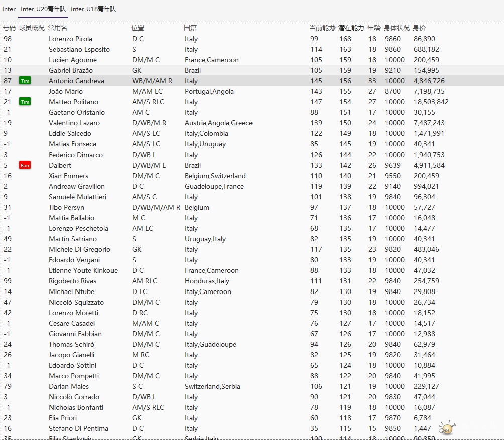Sort by 年龄 column header

[x=374, y=28]
